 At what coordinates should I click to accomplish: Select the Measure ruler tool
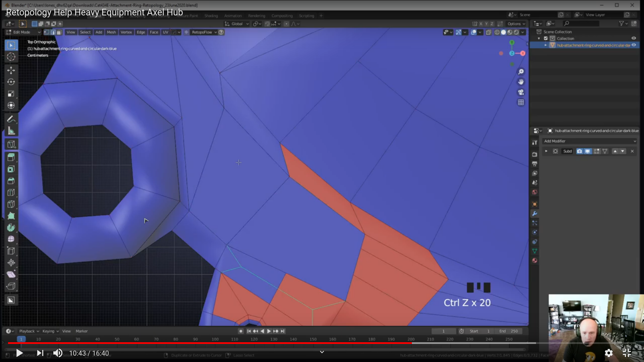[11, 131]
